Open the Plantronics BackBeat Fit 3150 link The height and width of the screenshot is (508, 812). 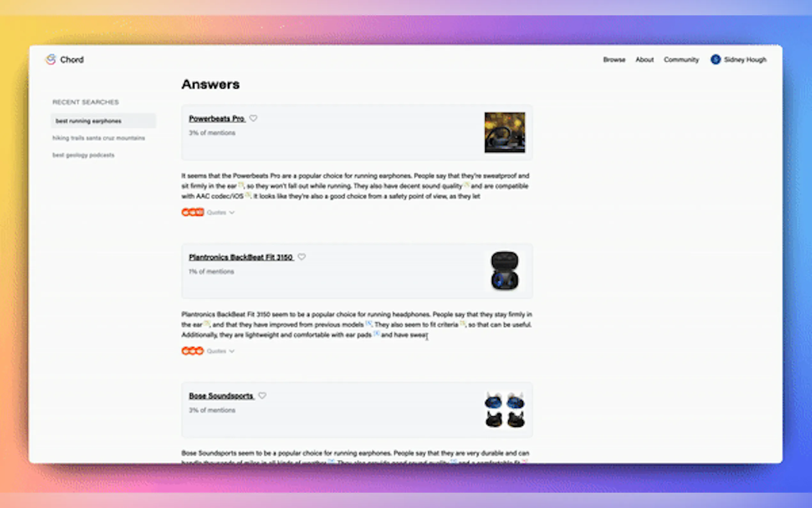(x=241, y=258)
